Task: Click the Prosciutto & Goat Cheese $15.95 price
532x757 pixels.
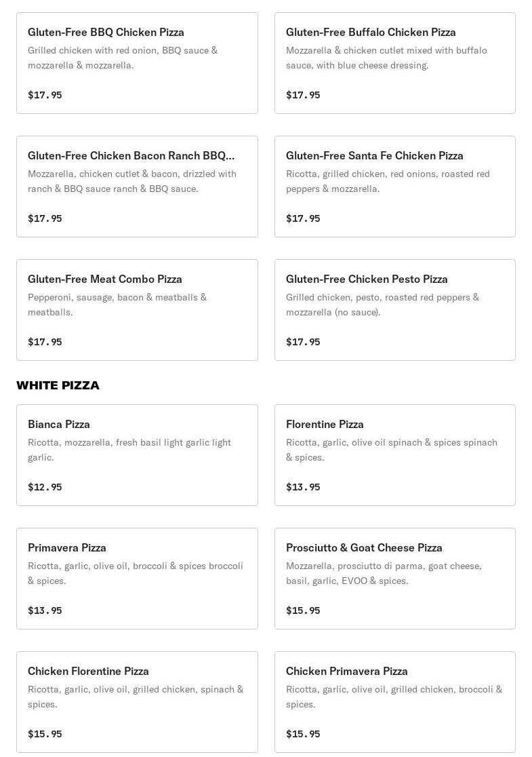Action: (x=303, y=610)
